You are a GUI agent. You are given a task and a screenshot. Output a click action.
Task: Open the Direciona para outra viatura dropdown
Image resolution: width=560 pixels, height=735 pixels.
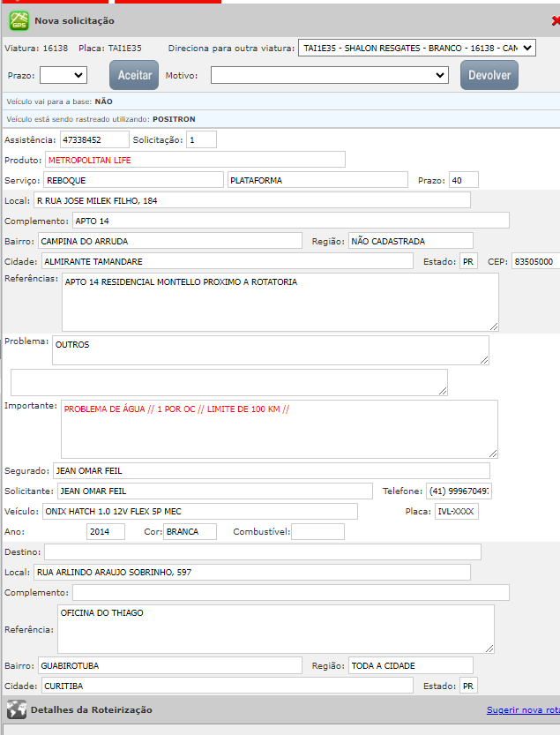point(416,48)
